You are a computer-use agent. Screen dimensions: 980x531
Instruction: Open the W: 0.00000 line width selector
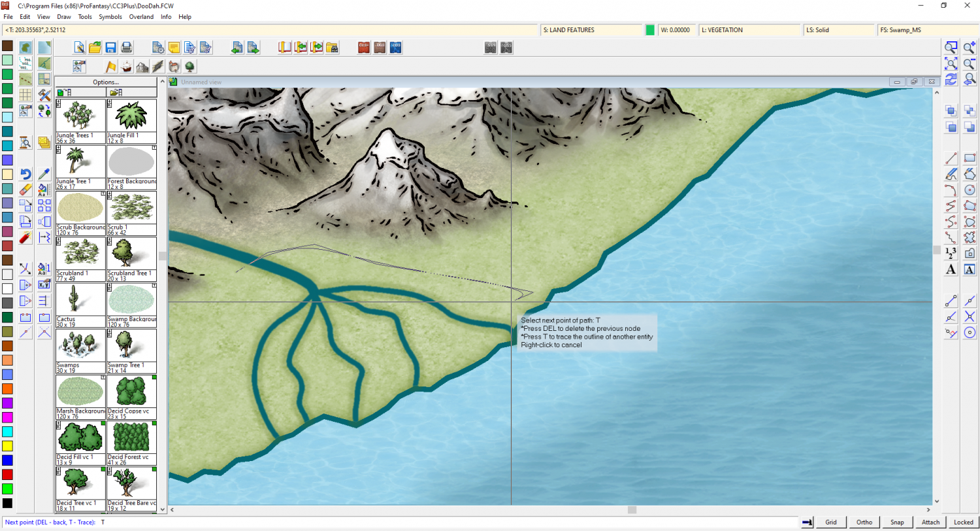pyautogui.click(x=677, y=30)
